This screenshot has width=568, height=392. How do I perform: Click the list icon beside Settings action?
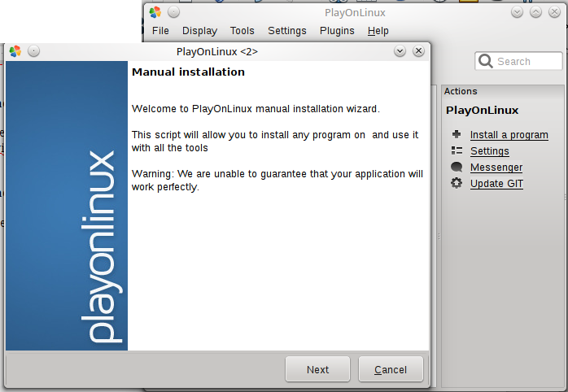[457, 150]
